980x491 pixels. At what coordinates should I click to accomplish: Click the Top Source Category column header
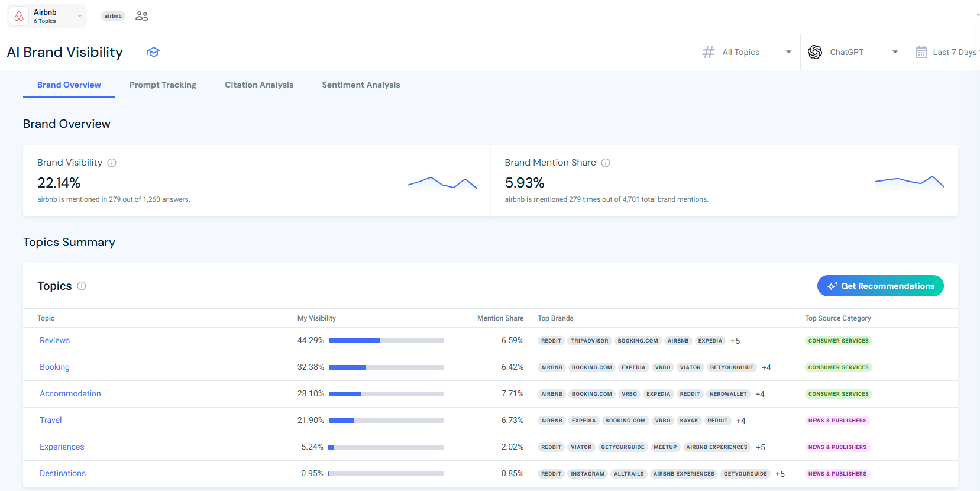837,318
